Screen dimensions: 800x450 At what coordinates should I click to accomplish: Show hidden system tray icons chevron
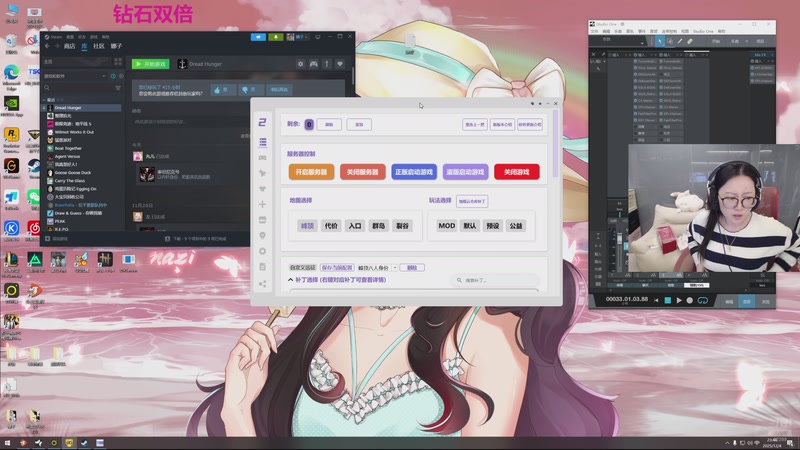[x=727, y=443]
